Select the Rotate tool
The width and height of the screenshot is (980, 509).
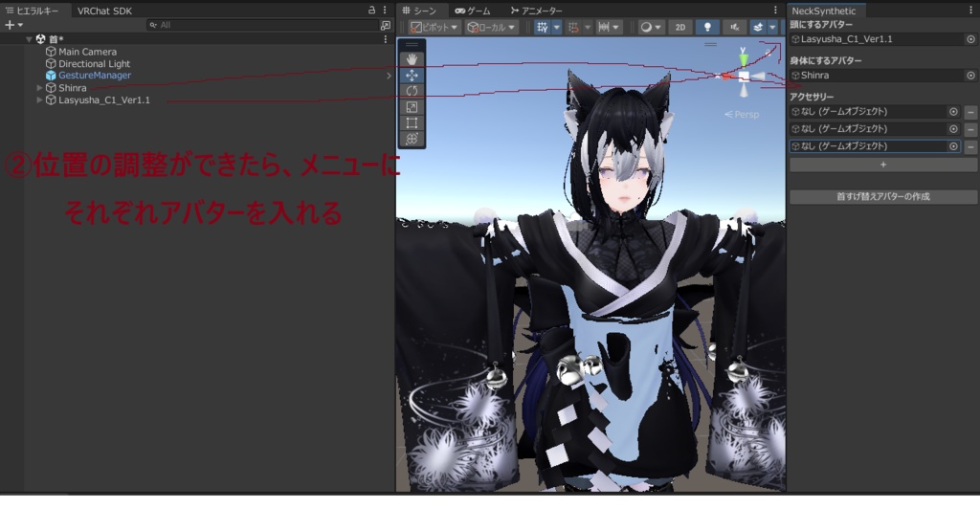pyautogui.click(x=412, y=91)
